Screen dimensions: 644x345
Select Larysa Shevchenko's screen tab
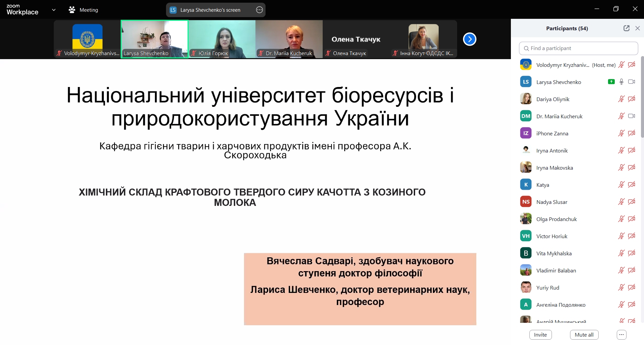210,10
